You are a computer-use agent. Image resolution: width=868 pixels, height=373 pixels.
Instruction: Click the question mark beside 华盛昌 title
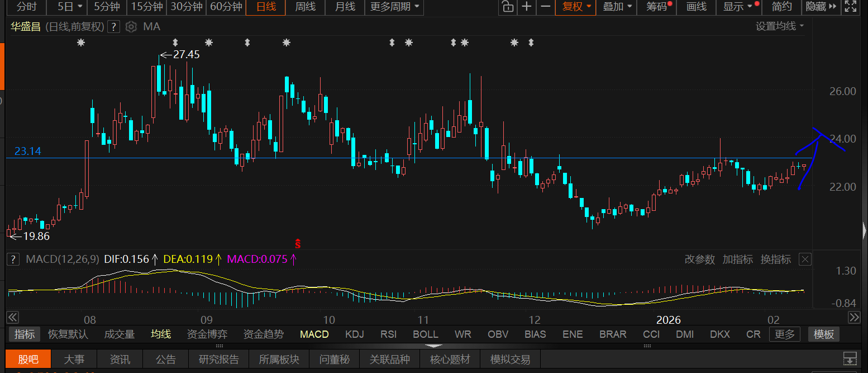[x=113, y=26]
